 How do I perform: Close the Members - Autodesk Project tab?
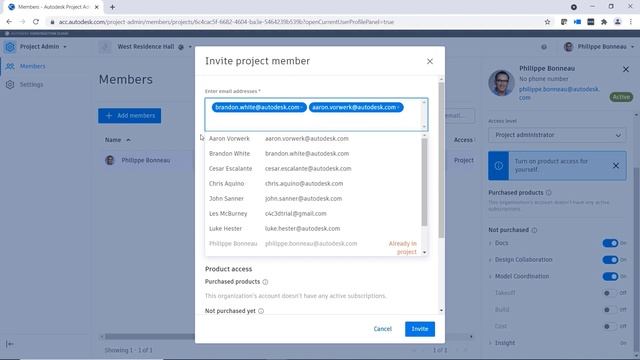click(97, 7)
